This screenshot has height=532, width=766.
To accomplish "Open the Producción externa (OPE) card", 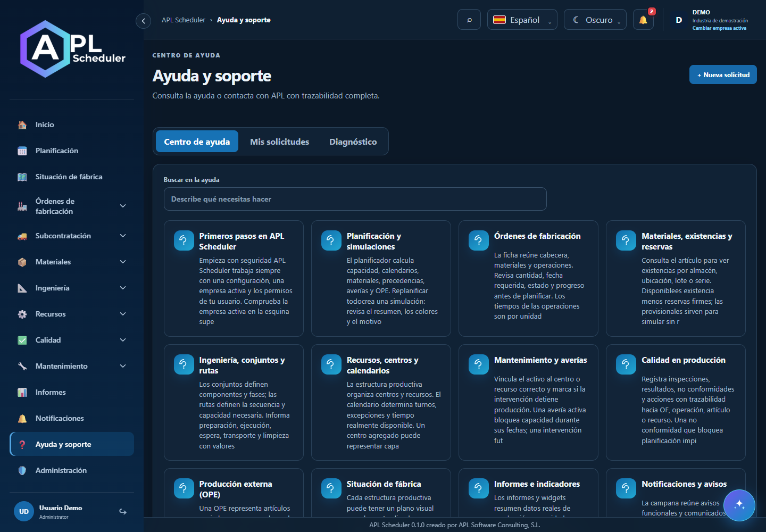I will tap(234, 493).
